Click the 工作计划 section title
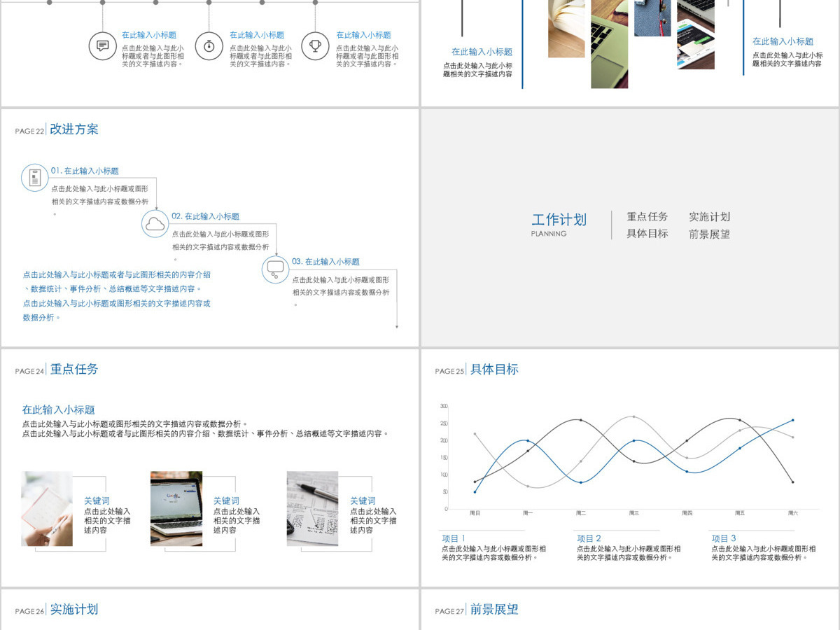840x630 pixels. tap(559, 220)
